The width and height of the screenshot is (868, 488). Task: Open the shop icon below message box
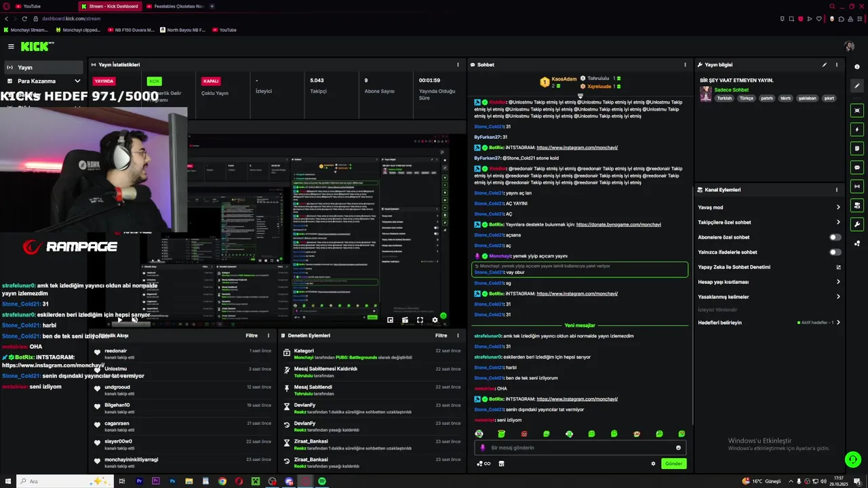pos(501,464)
